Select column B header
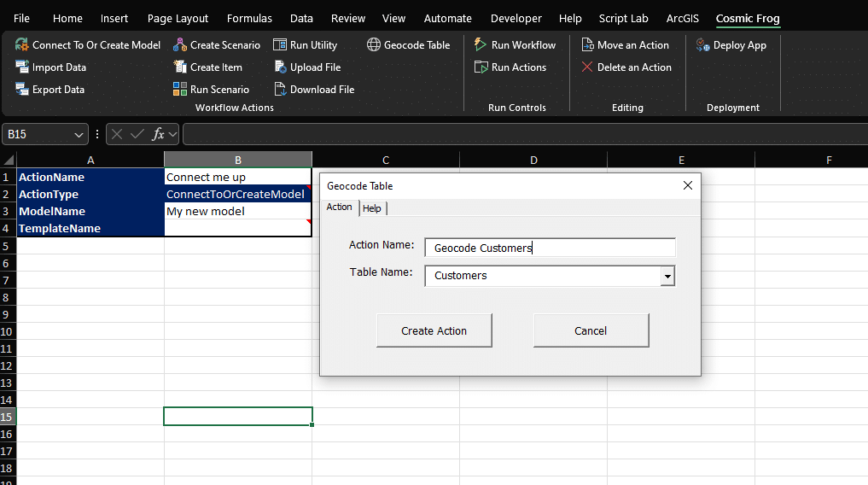 238,160
